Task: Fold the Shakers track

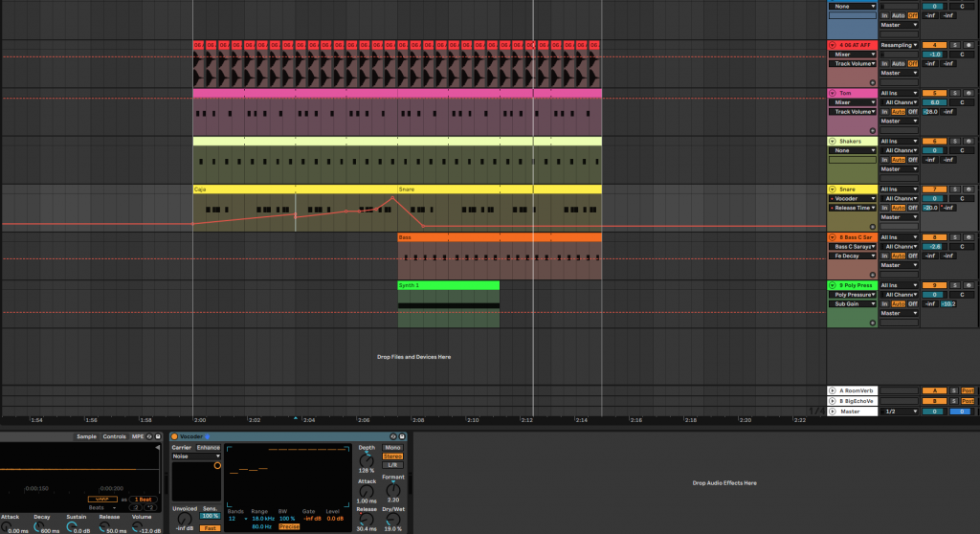Action: (832, 142)
